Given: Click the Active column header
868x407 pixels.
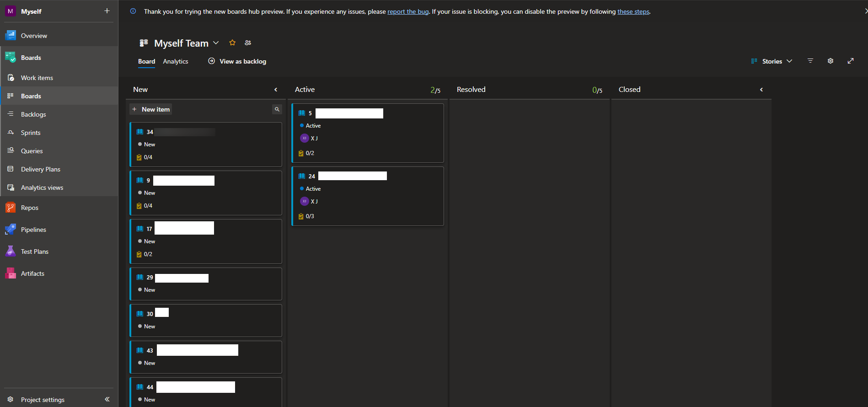Looking at the screenshot, I should point(305,90).
